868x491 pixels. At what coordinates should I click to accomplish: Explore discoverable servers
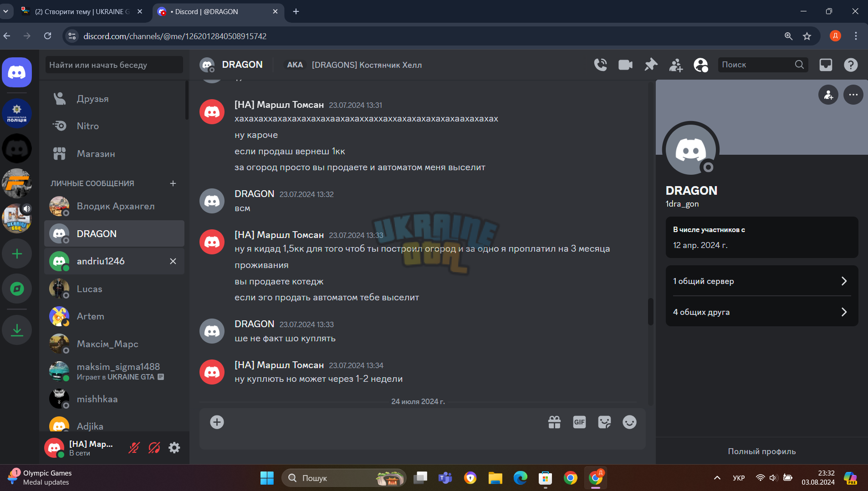tap(17, 289)
